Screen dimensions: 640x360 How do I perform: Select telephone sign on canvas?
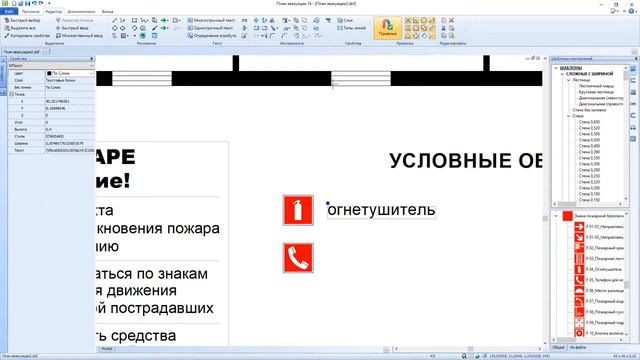point(298,258)
